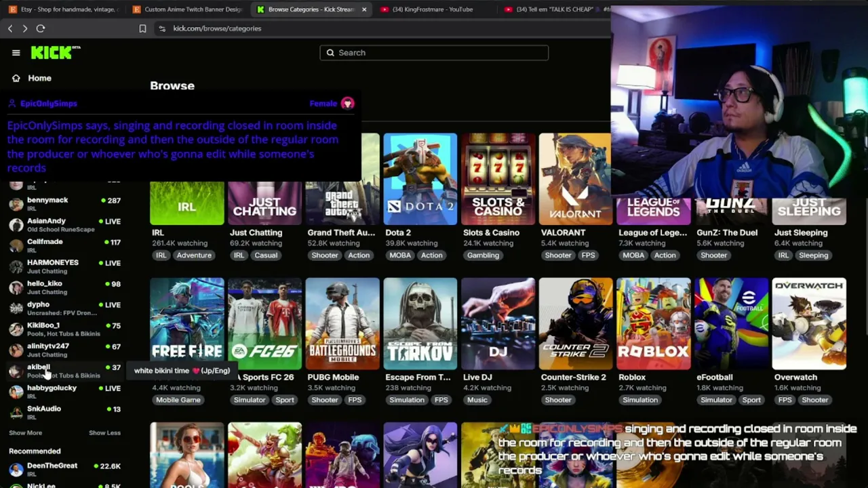Click the Live DJ category title
Image resolution: width=868 pixels, height=488 pixels.
(x=477, y=377)
